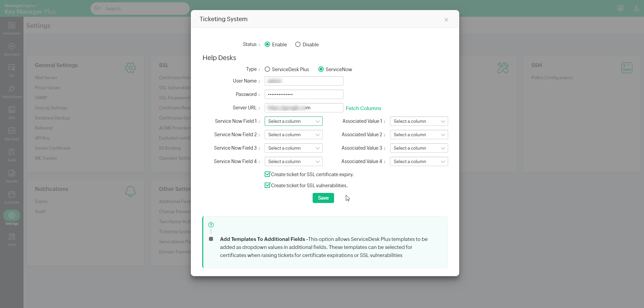644x308 pixels.
Task: Click the download icon in the top bar
Action: tap(620, 8)
